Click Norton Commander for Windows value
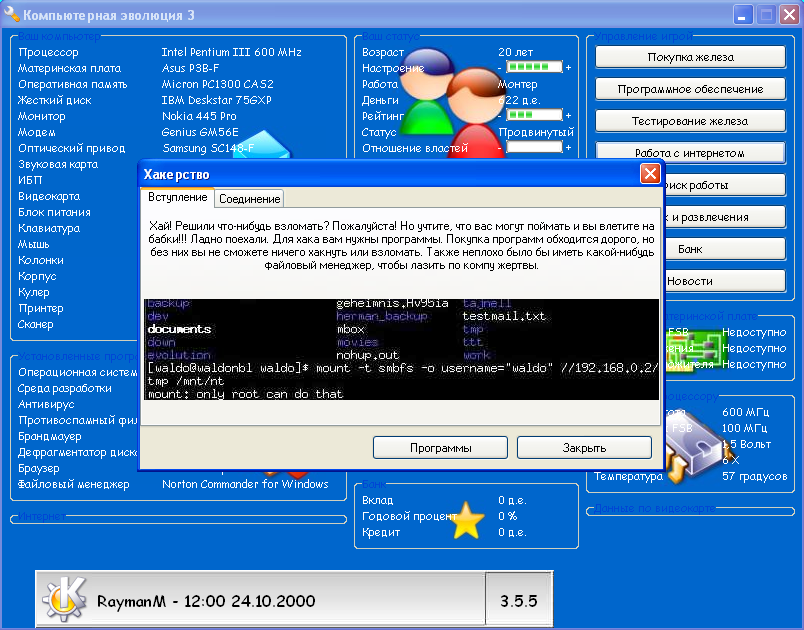 pyautogui.click(x=245, y=484)
